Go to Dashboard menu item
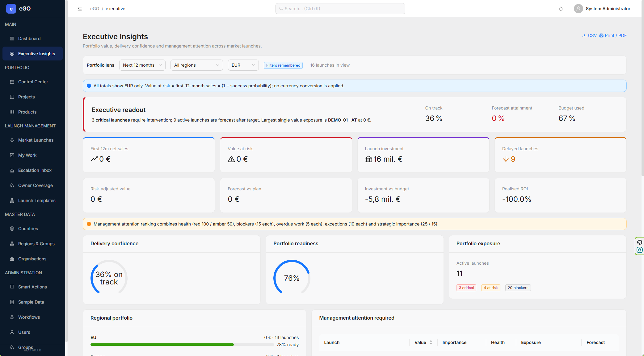This screenshot has height=356, width=644. pos(32,39)
